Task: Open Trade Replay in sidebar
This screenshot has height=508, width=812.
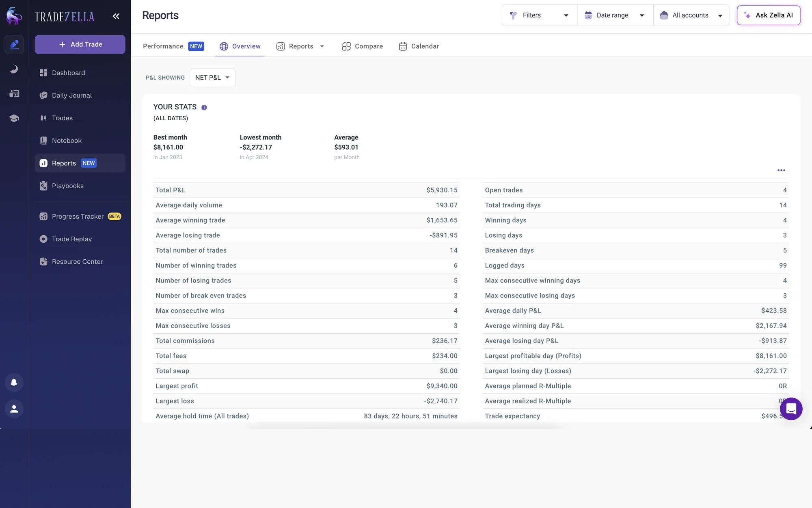Action: pyautogui.click(x=80, y=239)
